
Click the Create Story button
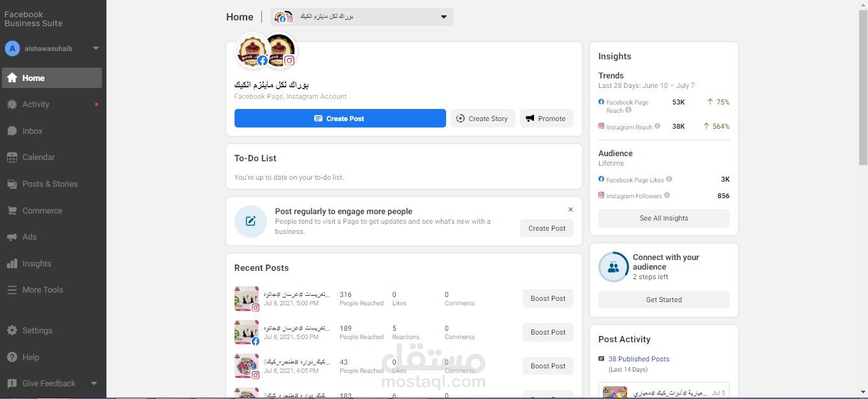pyautogui.click(x=482, y=119)
